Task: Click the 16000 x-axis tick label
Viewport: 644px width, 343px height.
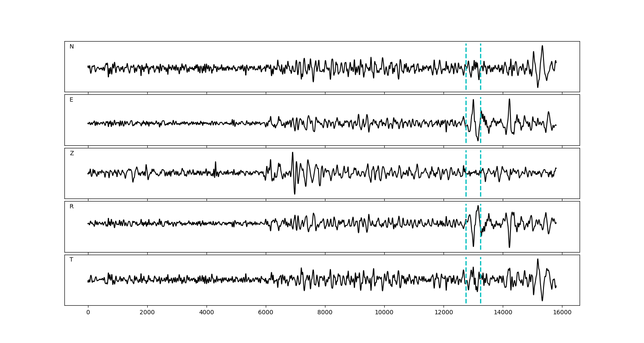Action: (x=562, y=313)
